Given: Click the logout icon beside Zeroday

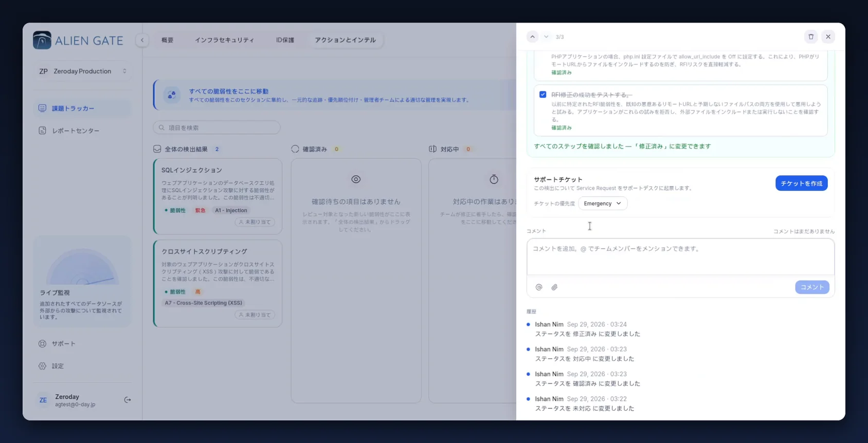Looking at the screenshot, I should [x=128, y=400].
